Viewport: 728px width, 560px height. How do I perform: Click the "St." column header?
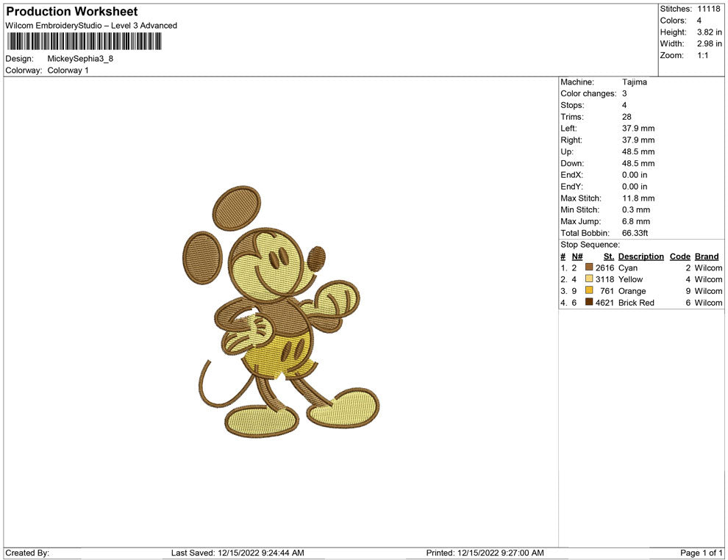[x=609, y=256]
